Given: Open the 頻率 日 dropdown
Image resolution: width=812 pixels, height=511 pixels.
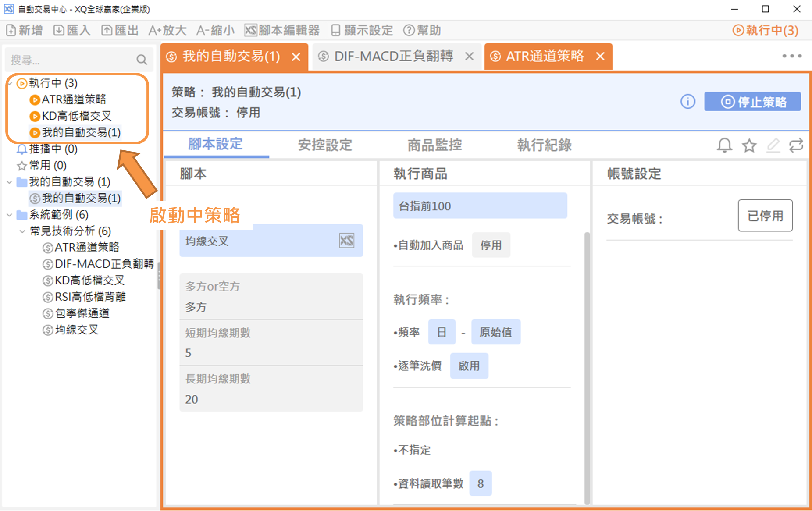Looking at the screenshot, I should [x=442, y=332].
